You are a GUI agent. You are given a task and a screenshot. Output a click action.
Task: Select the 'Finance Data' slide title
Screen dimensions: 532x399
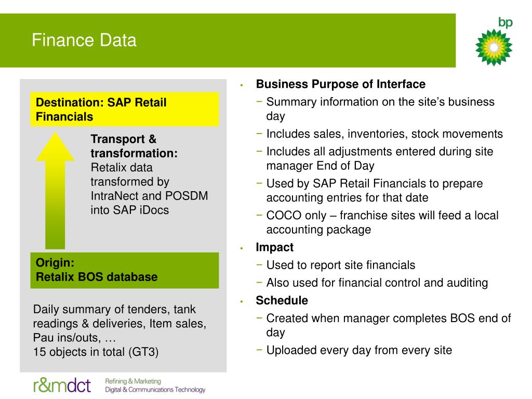coord(84,40)
